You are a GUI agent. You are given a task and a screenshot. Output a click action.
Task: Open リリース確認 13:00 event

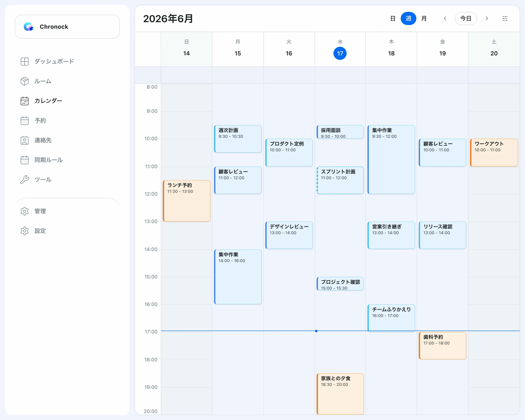(442, 235)
